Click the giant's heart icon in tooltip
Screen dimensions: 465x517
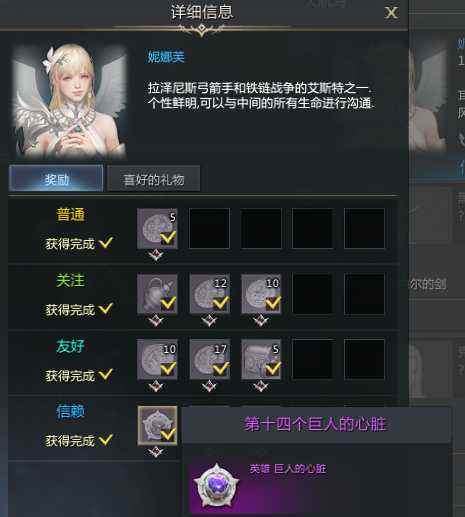click(x=217, y=485)
